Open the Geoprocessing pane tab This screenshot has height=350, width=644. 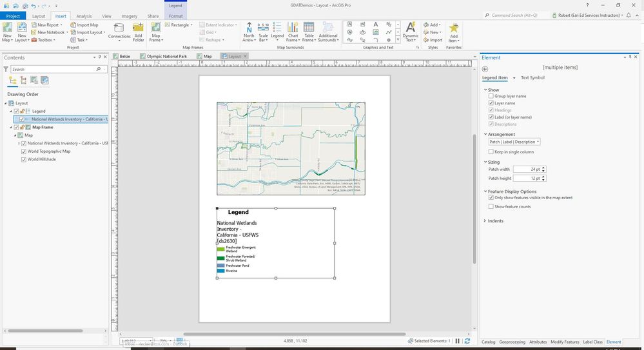point(512,342)
